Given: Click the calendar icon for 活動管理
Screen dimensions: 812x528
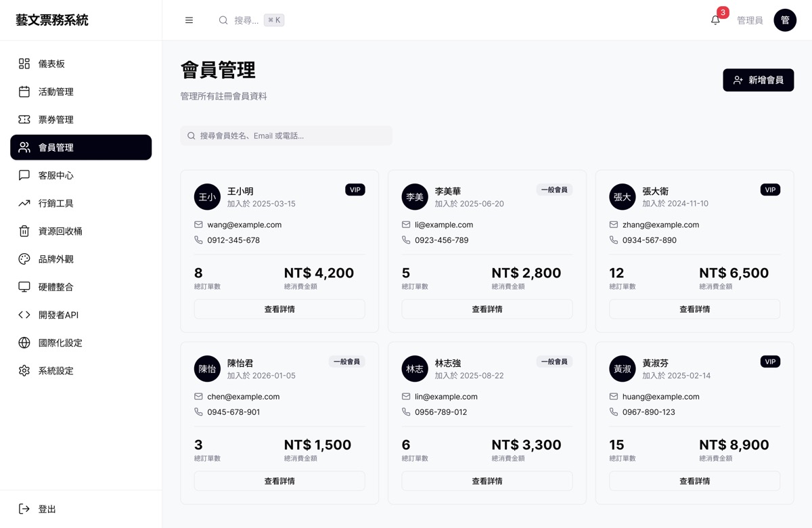Looking at the screenshot, I should (x=24, y=91).
